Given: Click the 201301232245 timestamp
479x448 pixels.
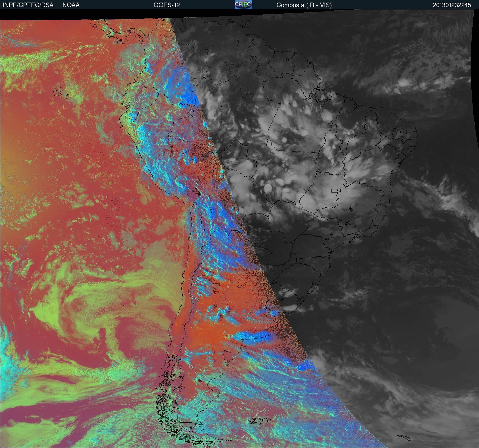Looking at the screenshot, I should [452, 5].
